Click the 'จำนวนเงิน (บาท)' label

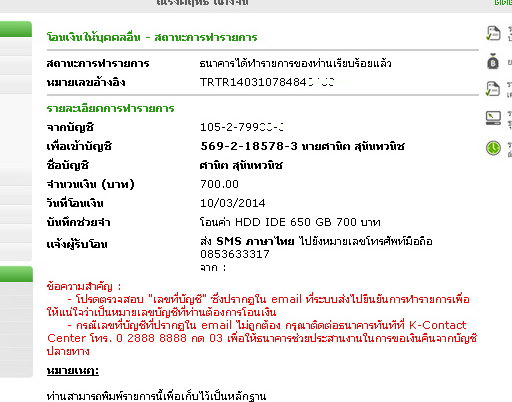(91, 184)
